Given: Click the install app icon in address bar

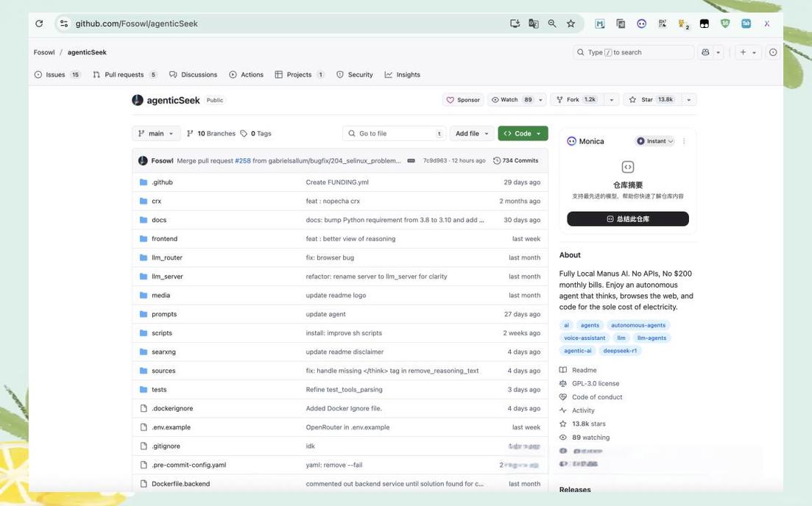Looking at the screenshot, I should [515, 24].
